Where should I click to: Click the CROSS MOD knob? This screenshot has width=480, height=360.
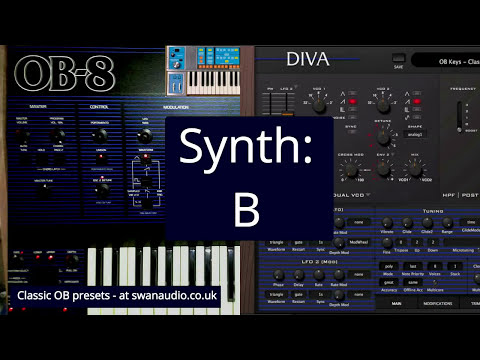[351, 170]
